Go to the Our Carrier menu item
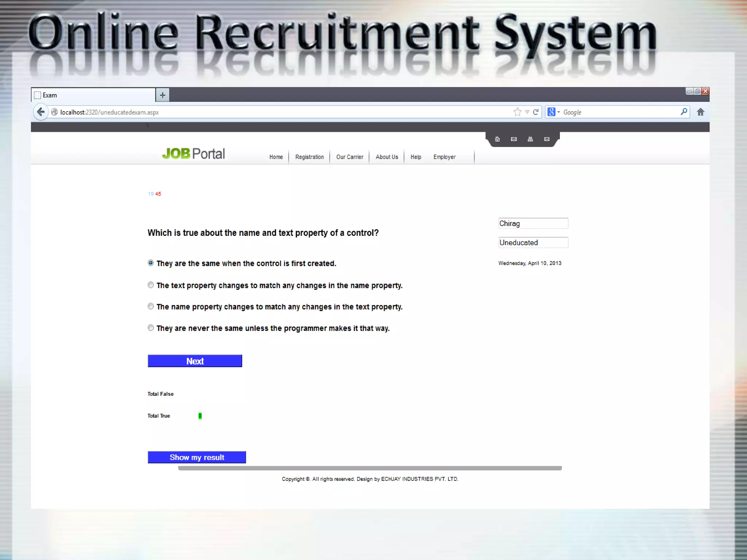747x560 pixels. (349, 157)
